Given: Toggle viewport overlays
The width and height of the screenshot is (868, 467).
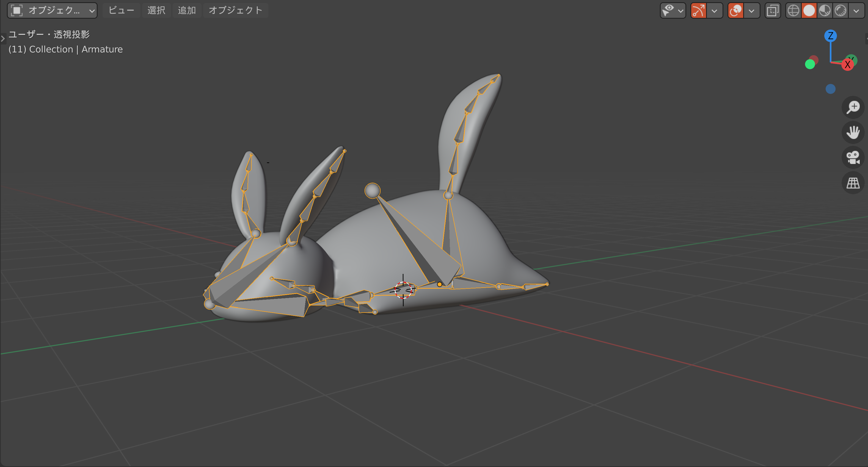Looking at the screenshot, I should [735, 10].
